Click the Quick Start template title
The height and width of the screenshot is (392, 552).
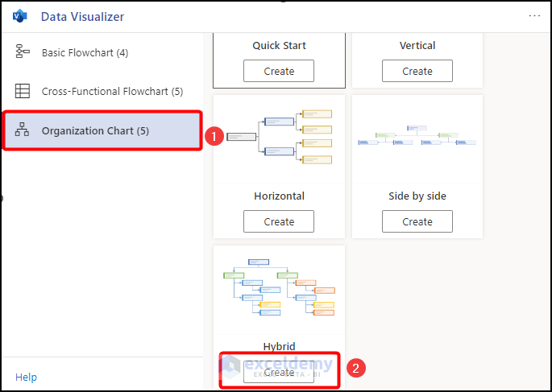tap(279, 46)
